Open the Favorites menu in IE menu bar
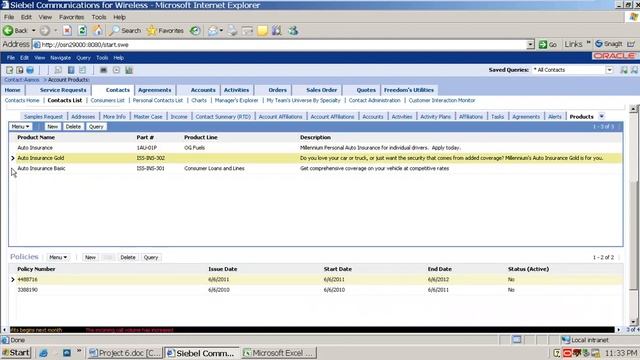This screenshot has height=360, width=640. click(71, 17)
